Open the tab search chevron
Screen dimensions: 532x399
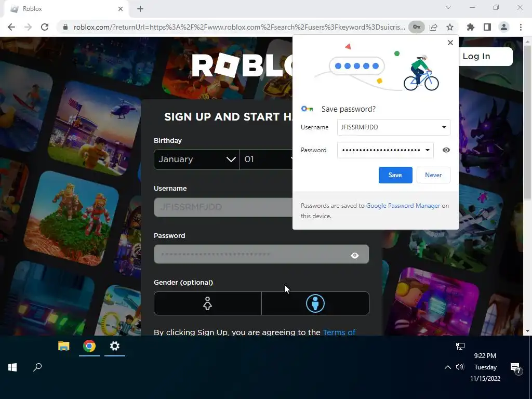pyautogui.click(x=448, y=7)
